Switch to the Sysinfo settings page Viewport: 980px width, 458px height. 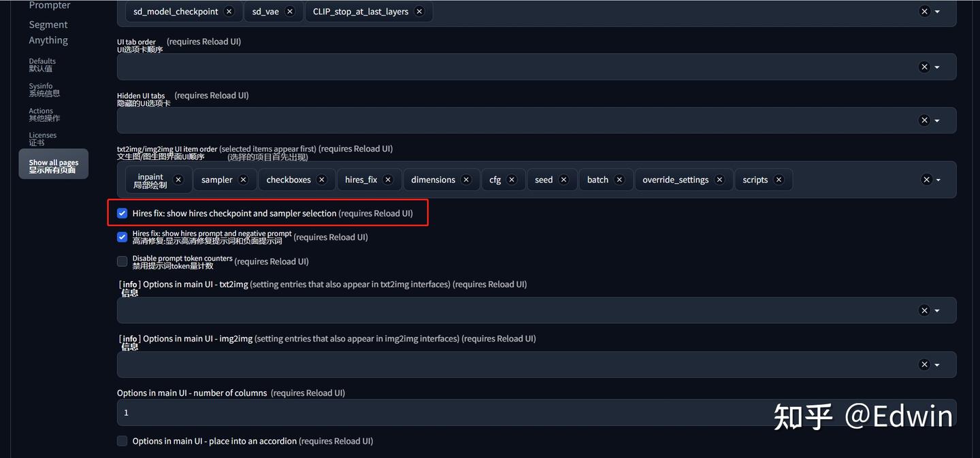coord(44,90)
